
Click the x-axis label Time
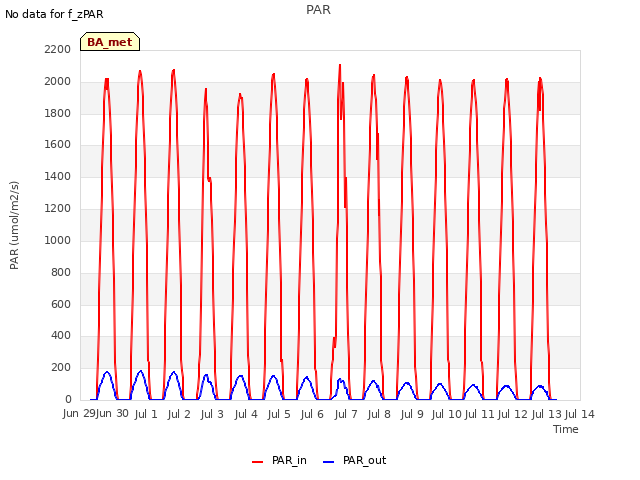[x=566, y=429]
